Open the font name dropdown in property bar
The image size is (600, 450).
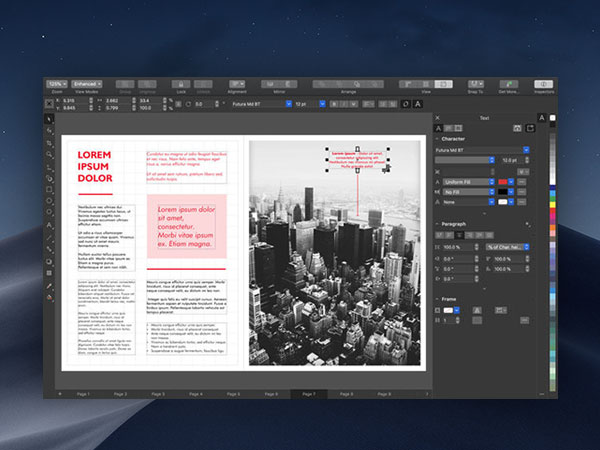click(x=289, y=104)
